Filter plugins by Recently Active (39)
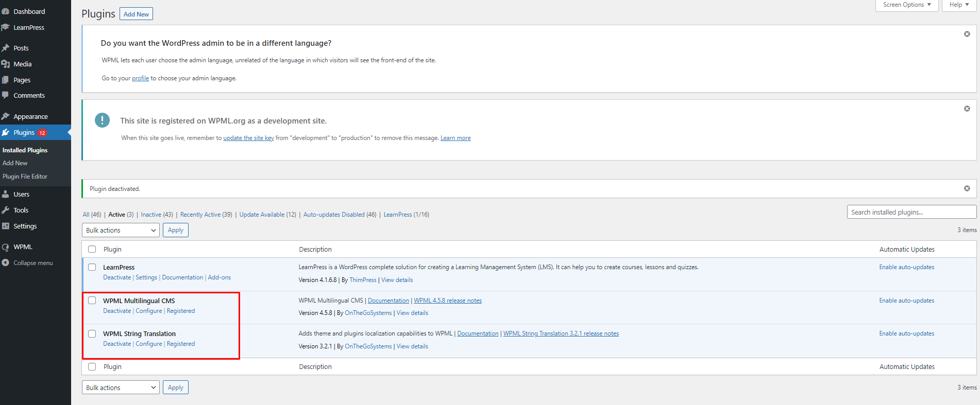The width and height of the screenshot is (980, 405). [206, 215]
